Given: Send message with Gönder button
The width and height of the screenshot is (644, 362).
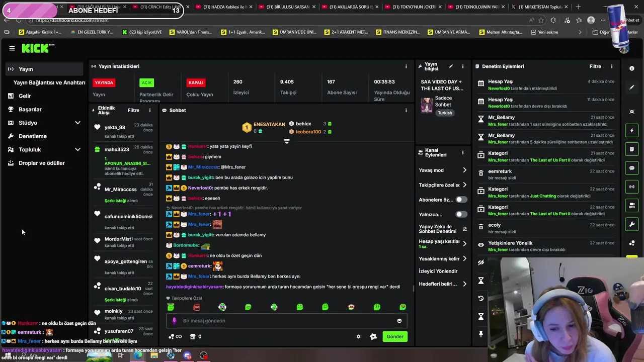Looking at the screenshot, I should (x=395, y=336).
